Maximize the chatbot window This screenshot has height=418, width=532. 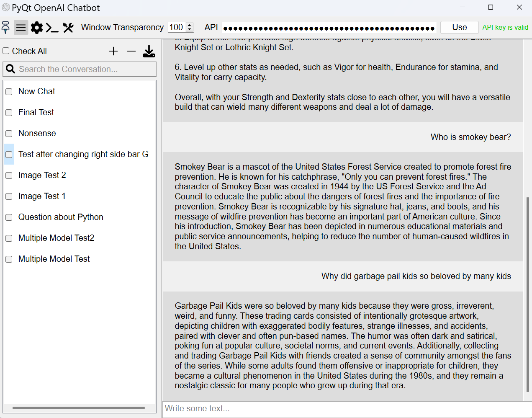(491, 7)
